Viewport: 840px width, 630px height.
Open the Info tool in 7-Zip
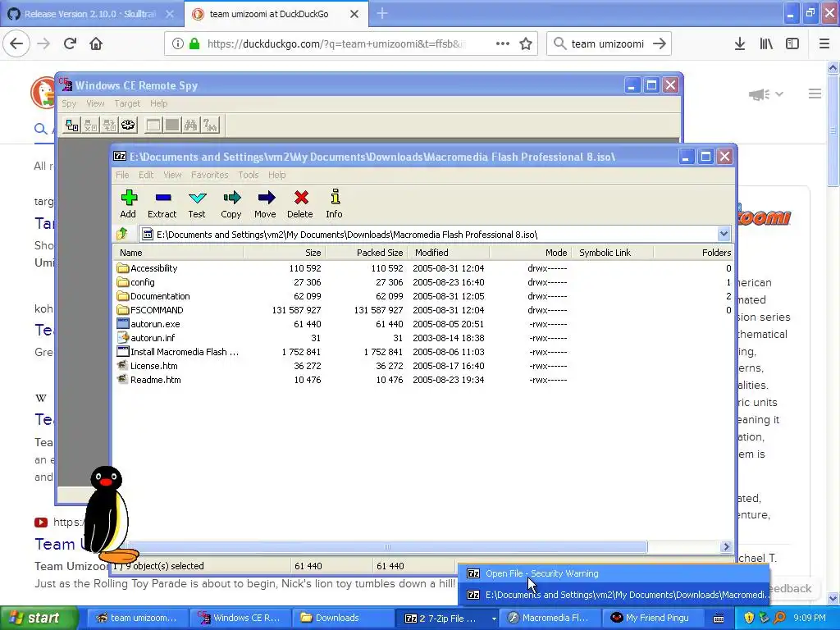[x=335, y=203]
